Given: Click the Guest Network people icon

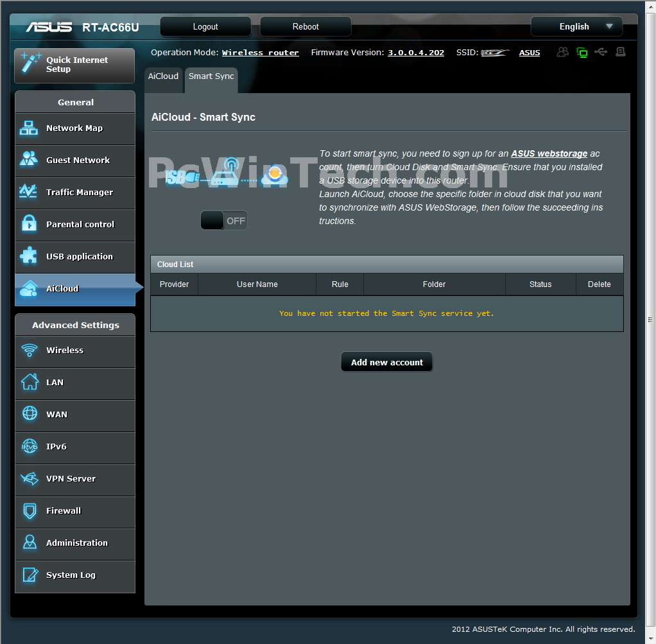Looking at the screenshot, I should (28, 159).
